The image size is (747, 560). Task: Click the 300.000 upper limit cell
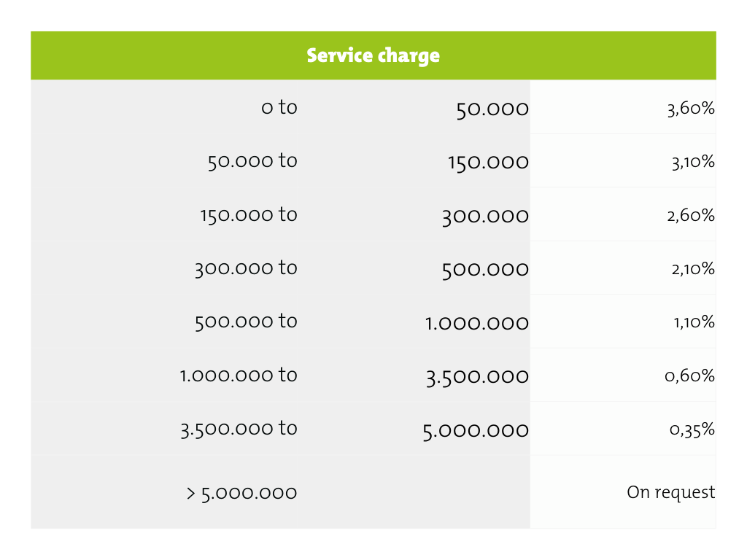pyautogui.click(x=485, y=217)
